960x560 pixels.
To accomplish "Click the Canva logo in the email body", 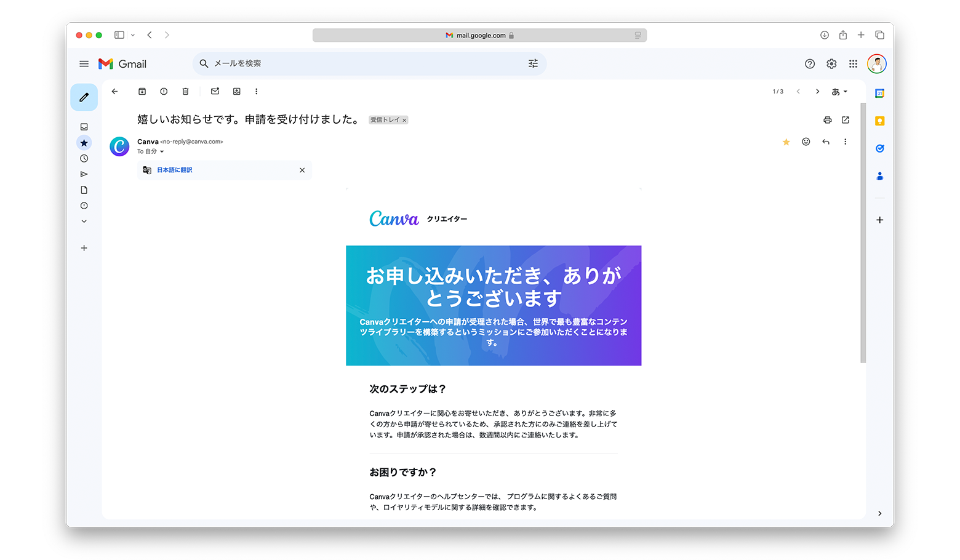I will (394, 218).
